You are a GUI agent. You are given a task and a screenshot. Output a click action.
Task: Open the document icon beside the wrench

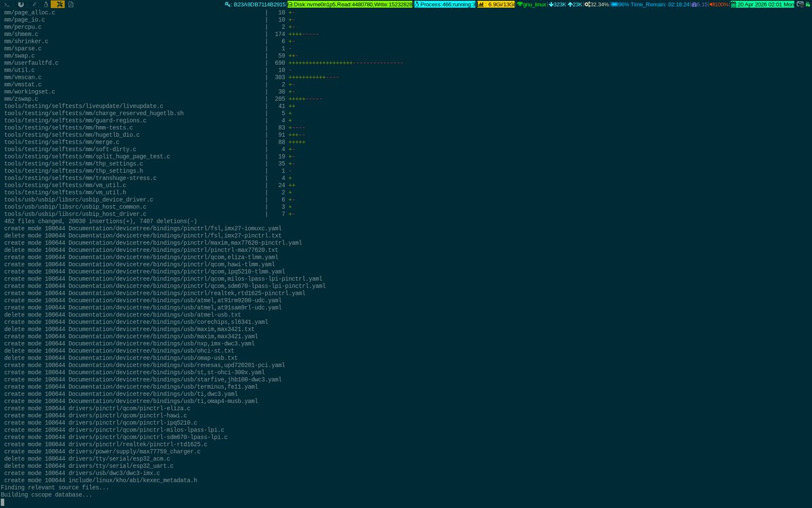click(71, 4)
